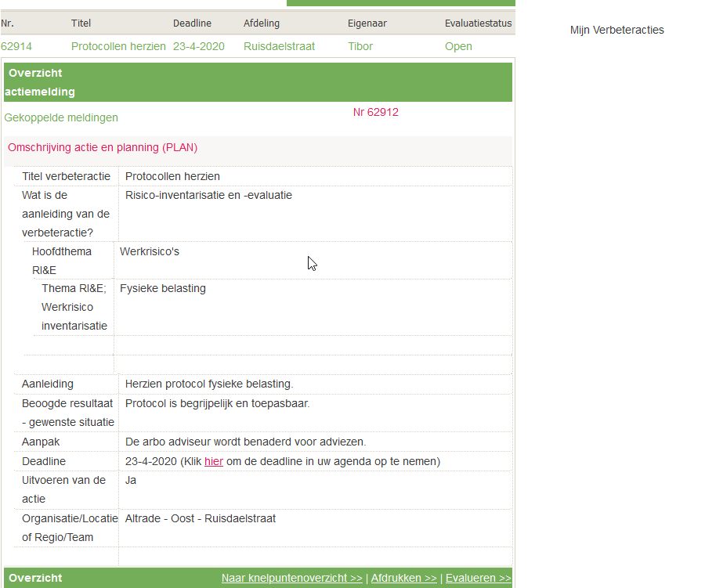Click the 'Evaluatiestatus' column header

tap(478, 23)
